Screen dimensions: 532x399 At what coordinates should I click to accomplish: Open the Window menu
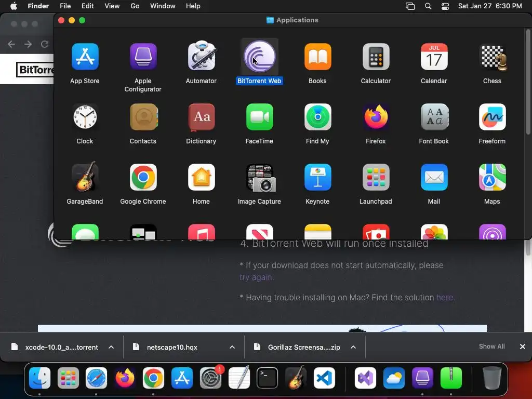[163, 6]
